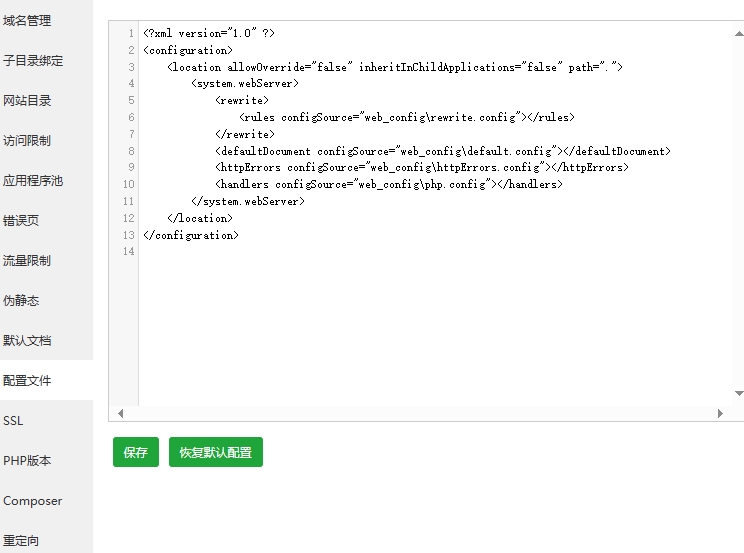Screen dimensions: 744x553
Task: Click the closing </system.webServer> line
Action: pos(248,201)
